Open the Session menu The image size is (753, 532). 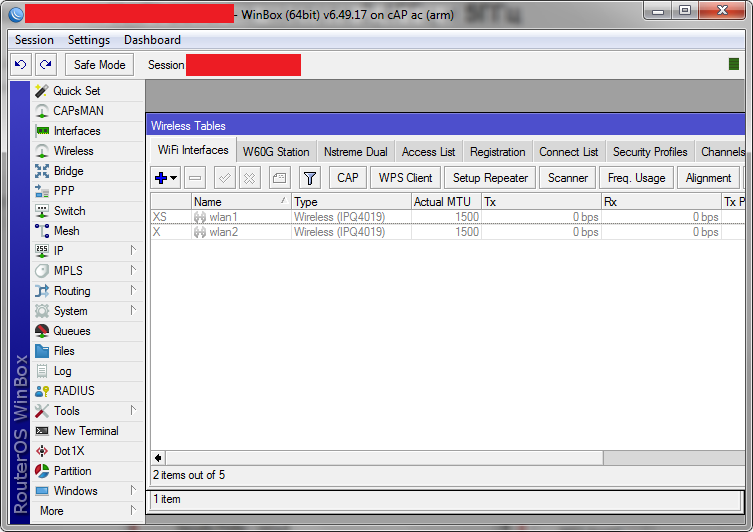coord(34,40)
